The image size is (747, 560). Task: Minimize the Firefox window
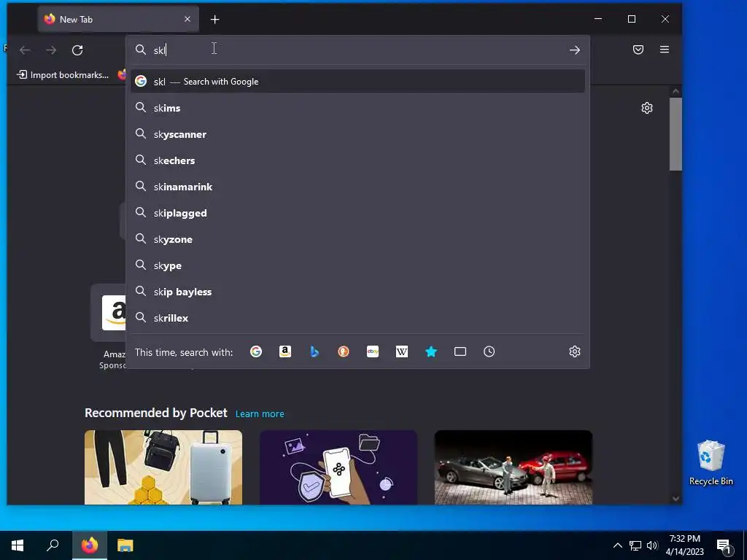point(598,19)
